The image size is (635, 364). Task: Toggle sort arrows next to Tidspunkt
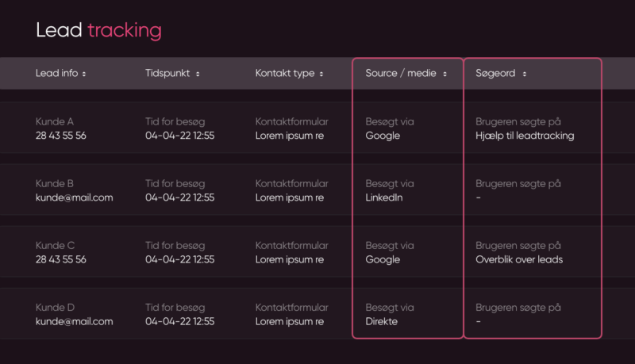198,74
